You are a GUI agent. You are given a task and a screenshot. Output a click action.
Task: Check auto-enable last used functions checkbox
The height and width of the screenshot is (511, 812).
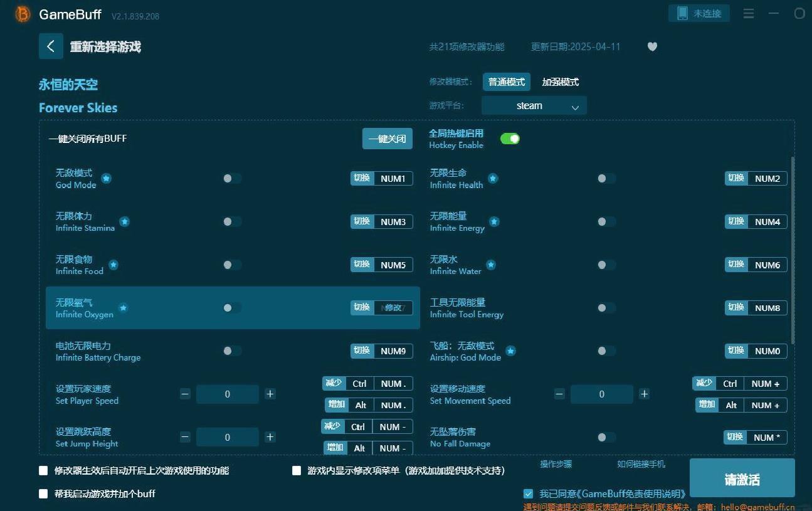point(43,470)
